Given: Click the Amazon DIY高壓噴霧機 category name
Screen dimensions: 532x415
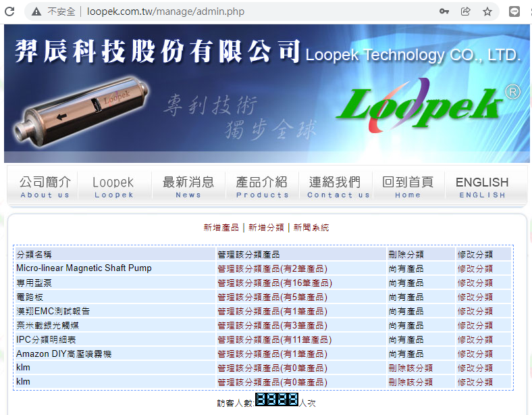Looking at the screenshot, I should click(63, 354).
